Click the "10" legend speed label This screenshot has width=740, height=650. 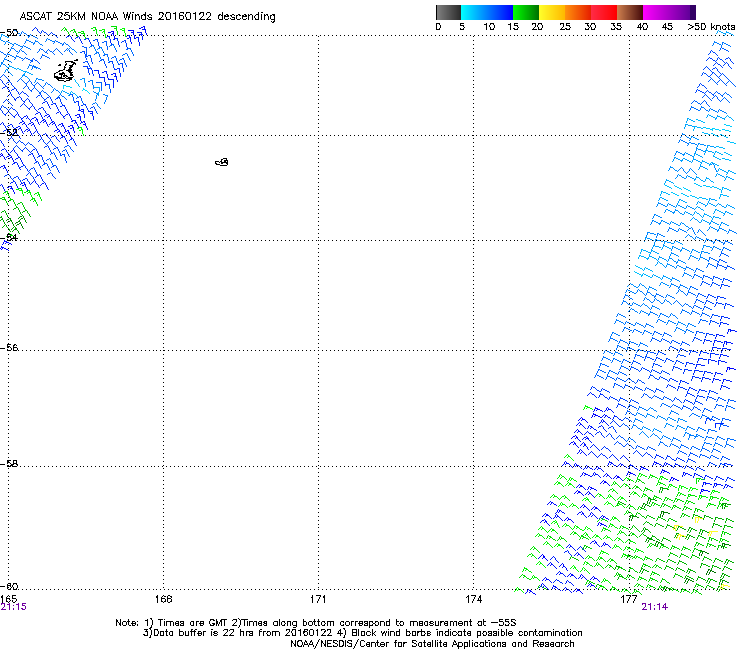(x=489, y=27)
